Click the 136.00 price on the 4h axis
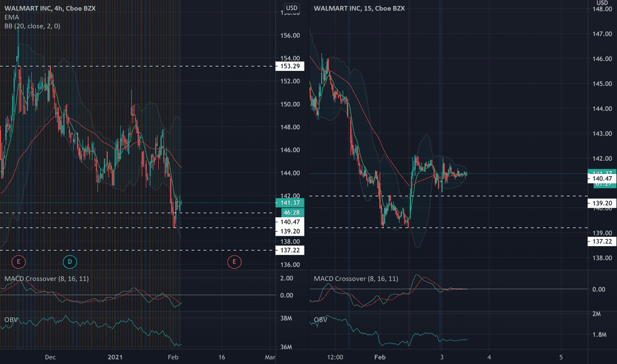The height and width of the screenshot is (364, 617). coord(290,265)
